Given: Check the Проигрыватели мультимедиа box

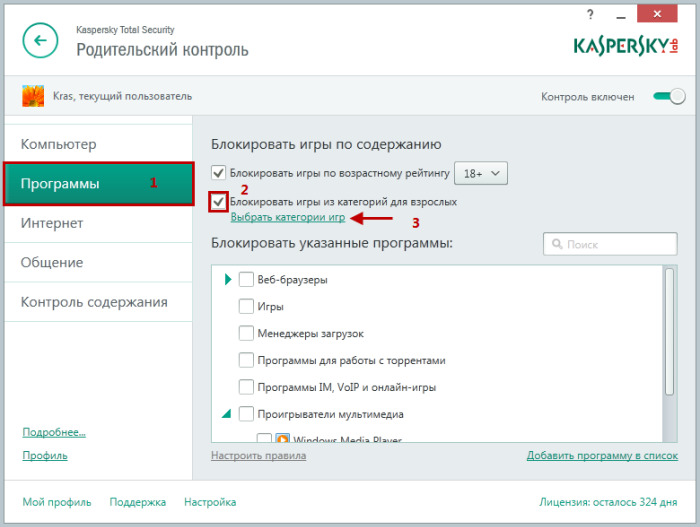Looking at the screenshot, I should [x=246, y=414].
